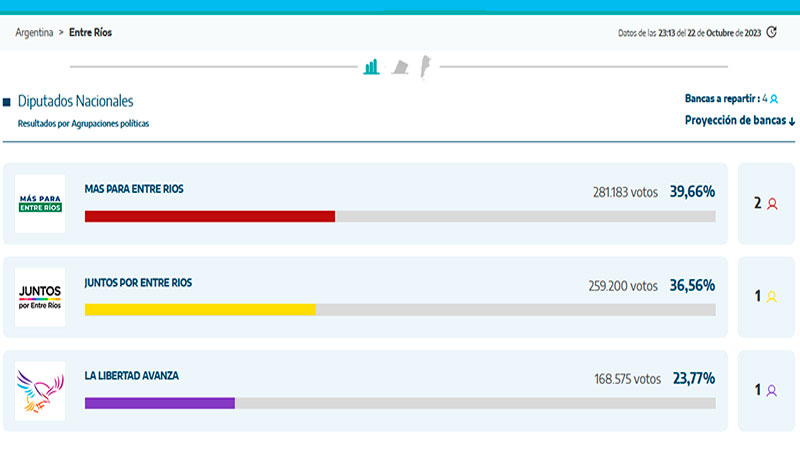Click the red vote progress bar
800x450 pixels.
coord(210,216)
